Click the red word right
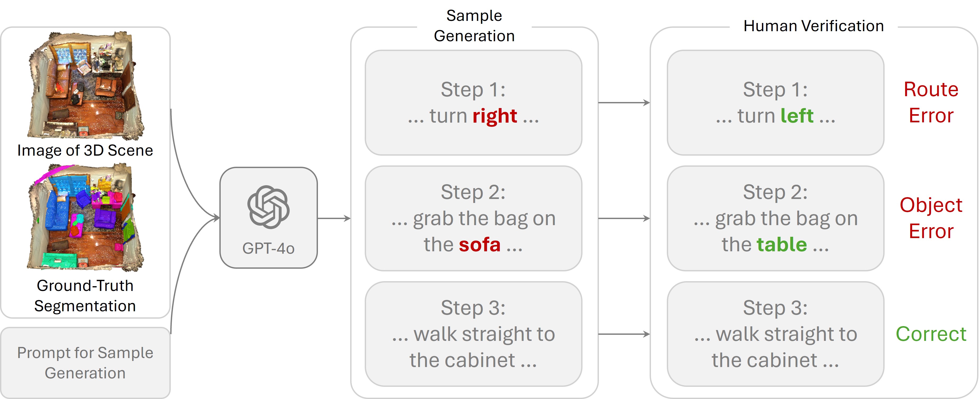Viewport: 980px width, 399px height. coord(494,116)
